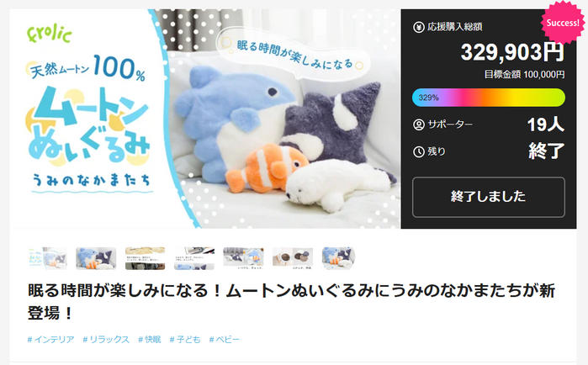Click the yen icon beside 応援購入総額
Viewport: 588px width, 365px height.
(419, 27)
